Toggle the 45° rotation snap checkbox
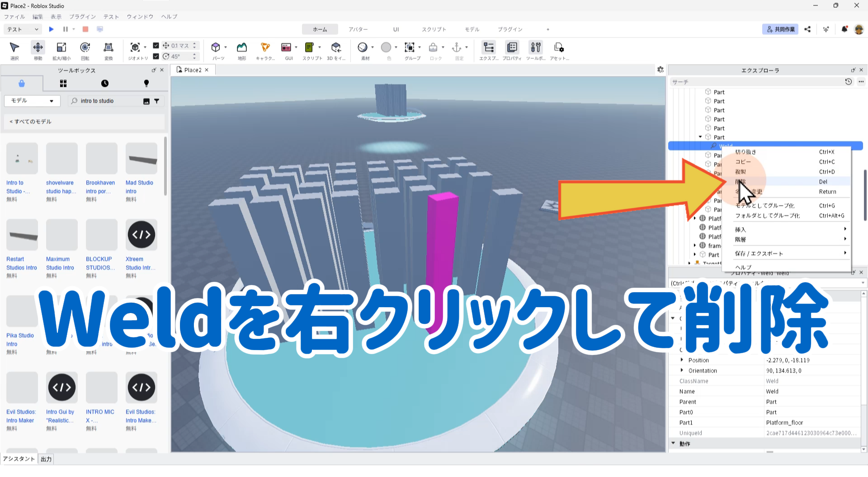The width and height of the screenshot is (868, 477). (156, 56)
